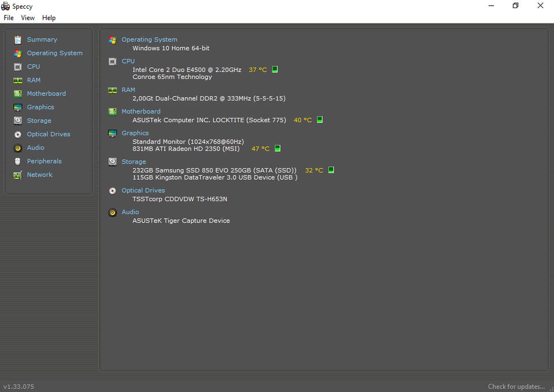Click the Audio speaker icon in sidebar
Screen dimensions: 554x392
pyautogui.click(x=18, y=148)
